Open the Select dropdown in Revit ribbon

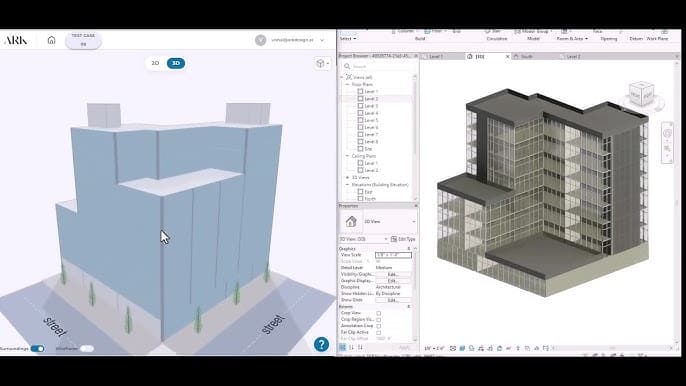(348, 39)
